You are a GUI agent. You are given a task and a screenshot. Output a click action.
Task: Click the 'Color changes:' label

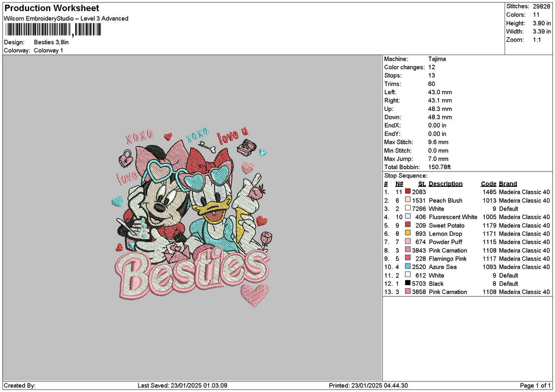point(404,67)
